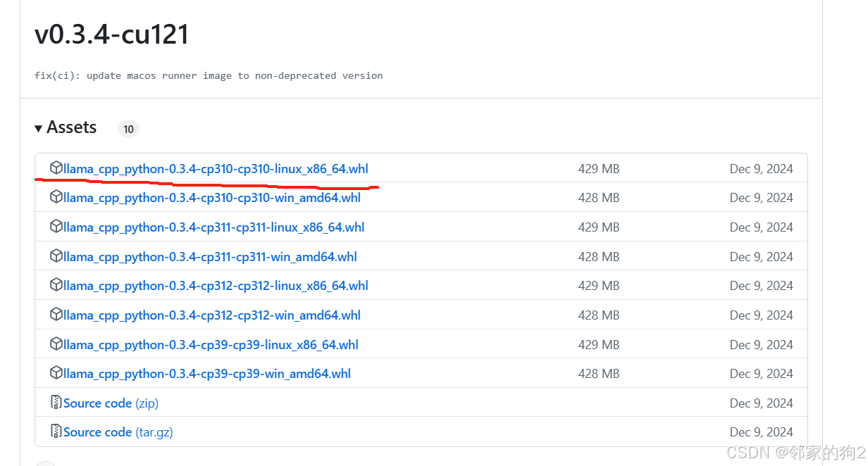This screenshot has height=466, width=868.
Task: Click the package icon beside cp311-linux wheel
Action: 56,227
